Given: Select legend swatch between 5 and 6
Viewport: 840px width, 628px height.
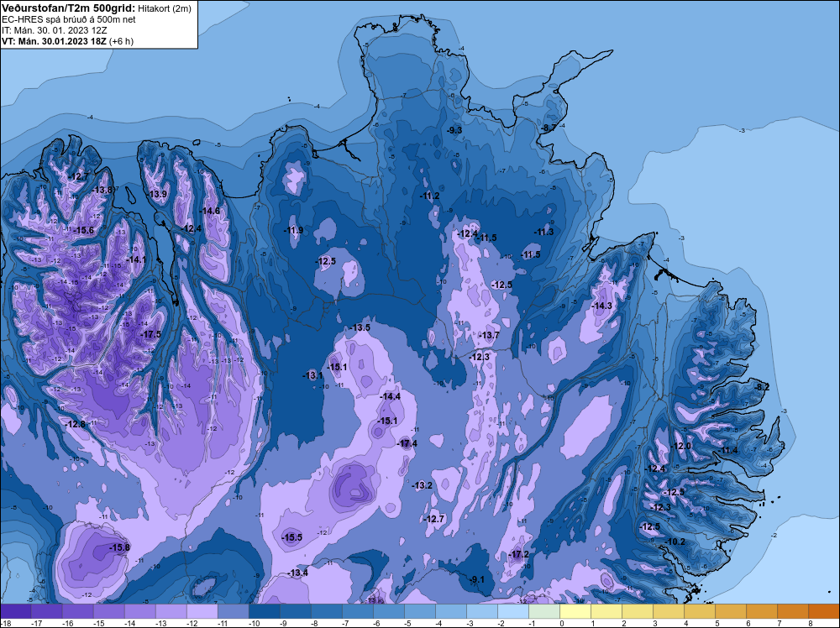Looking at the screenshot, I should tap(730, 611).
